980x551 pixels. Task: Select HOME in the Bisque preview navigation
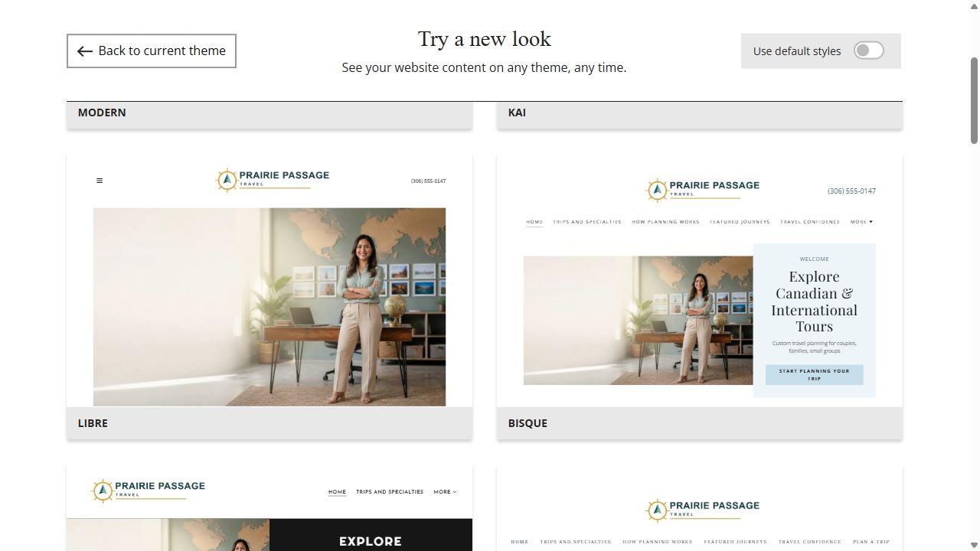pyautogui.click(x=534, y=222)
